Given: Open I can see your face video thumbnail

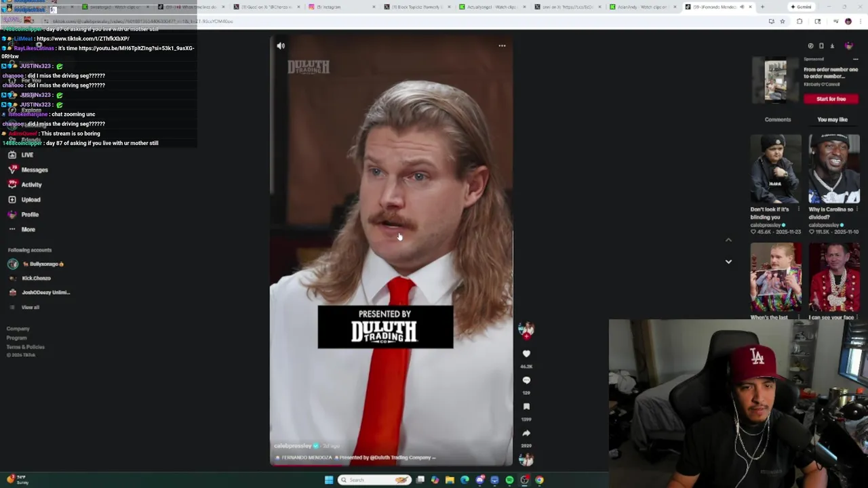Looking at the screenshot, I should [834, 277].
